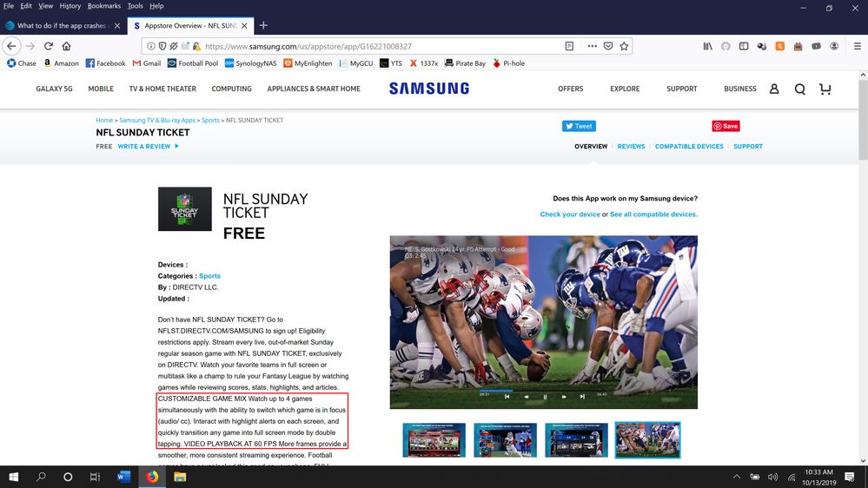Open the Samsung account profile icon
868x488 pixels.
tap(774, 89)
